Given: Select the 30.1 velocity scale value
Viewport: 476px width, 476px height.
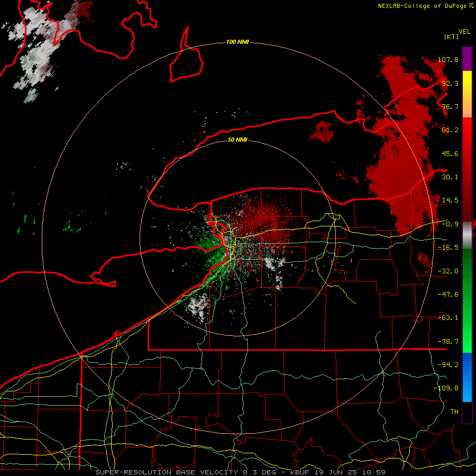Looking at the screenshot, I should pos(450,177).
